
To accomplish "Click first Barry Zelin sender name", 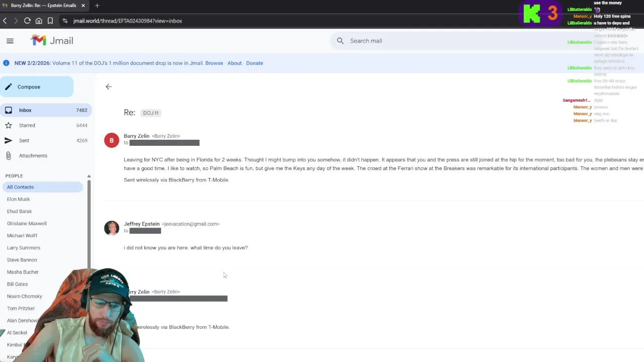I will click(136, 136).
